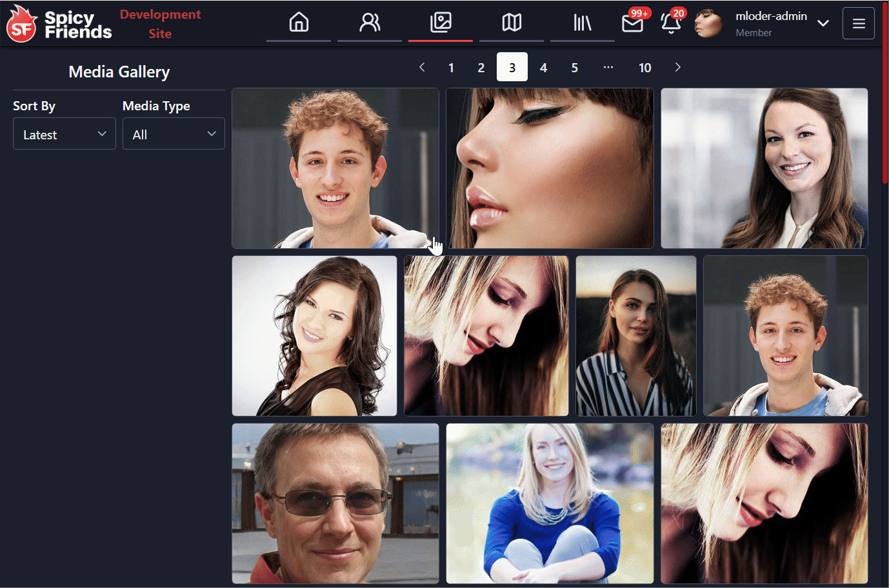The width and height of the screenshot is (889, 588).
Task: Go to gallery page 4
Action: click(543, 68)
